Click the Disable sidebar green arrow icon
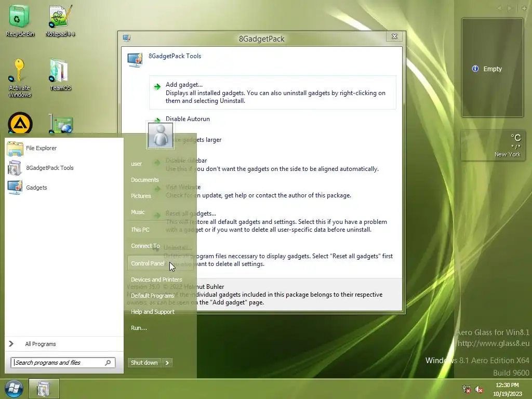The image size is (532, 399). coord(157,163)
